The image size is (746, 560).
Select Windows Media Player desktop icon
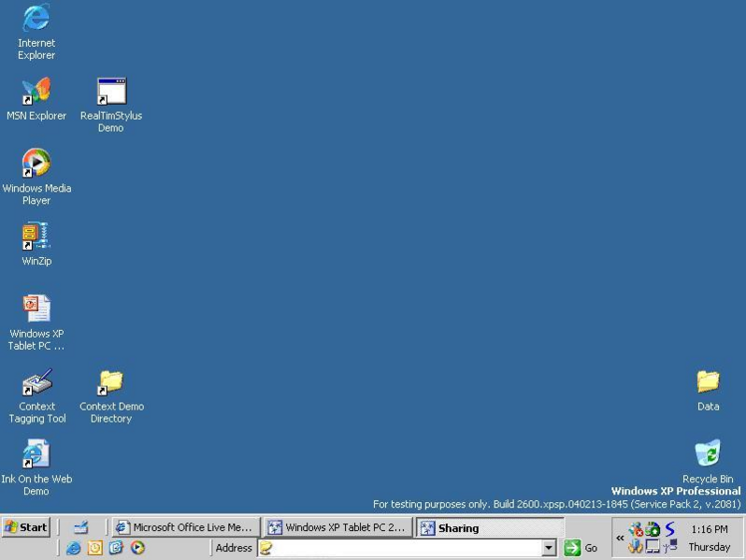coord(36,164)
